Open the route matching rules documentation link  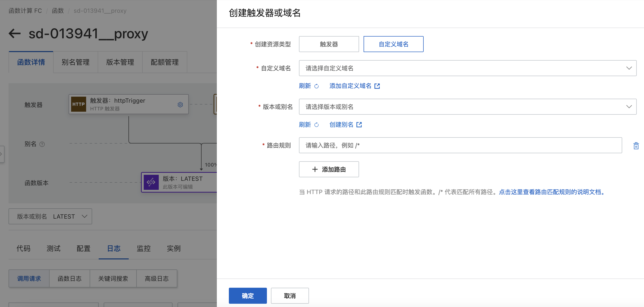552,192
